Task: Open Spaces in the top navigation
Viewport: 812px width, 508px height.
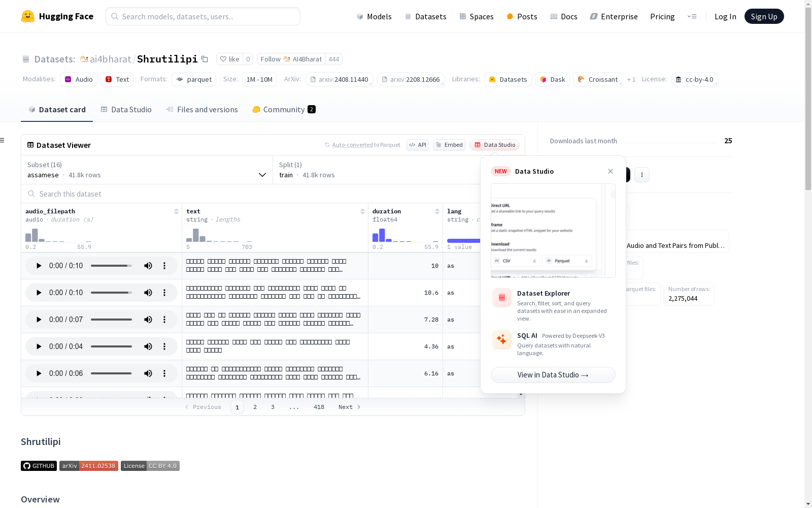Action: tap(477, 16)
